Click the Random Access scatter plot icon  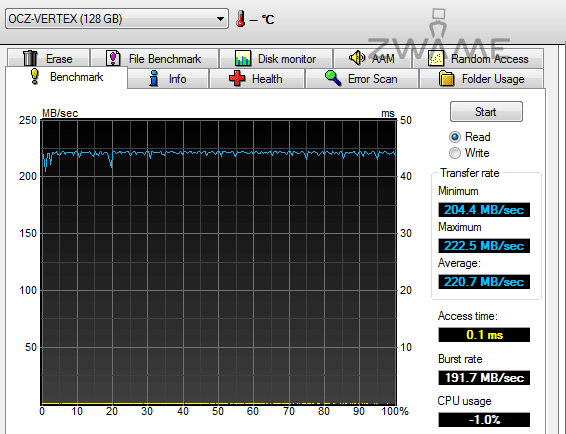436,58
